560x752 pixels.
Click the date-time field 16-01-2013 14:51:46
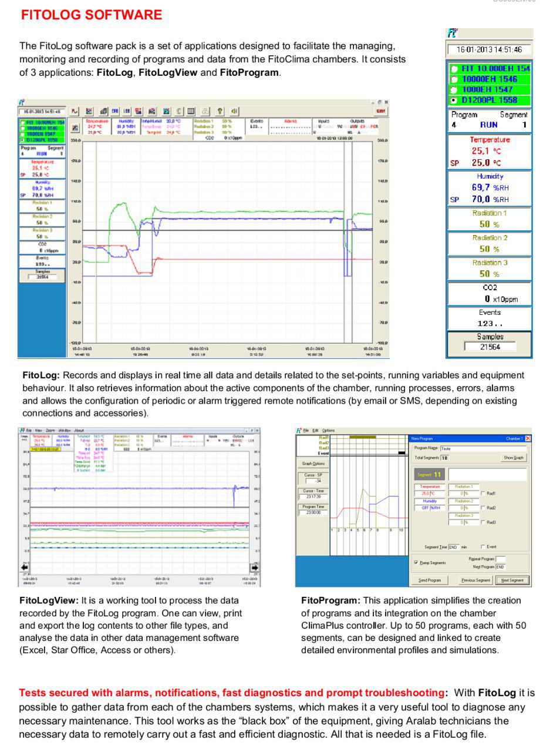[x=489, y=50]
